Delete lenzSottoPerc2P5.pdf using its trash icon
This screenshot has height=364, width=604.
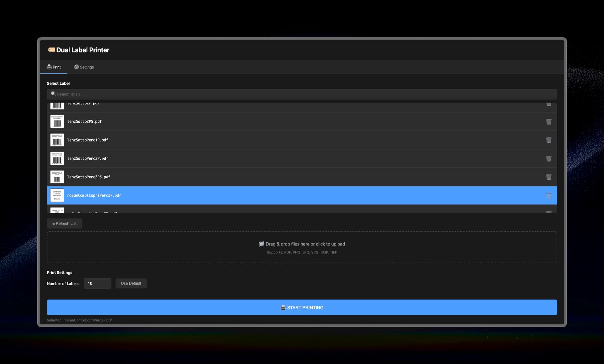[x=549, y=177]
